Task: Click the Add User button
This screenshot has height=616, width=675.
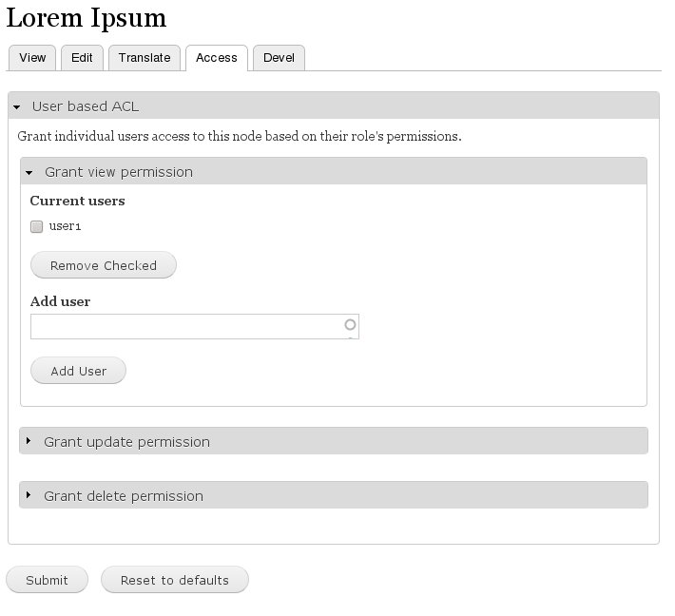Action: click(x=78, y=371)
